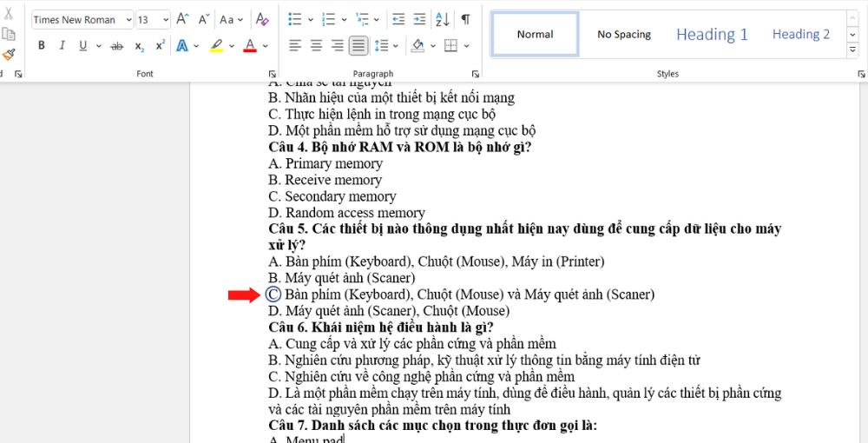Toggle justify alignment
This screenshot has width=868, height=443.
[x=358, y=45]
